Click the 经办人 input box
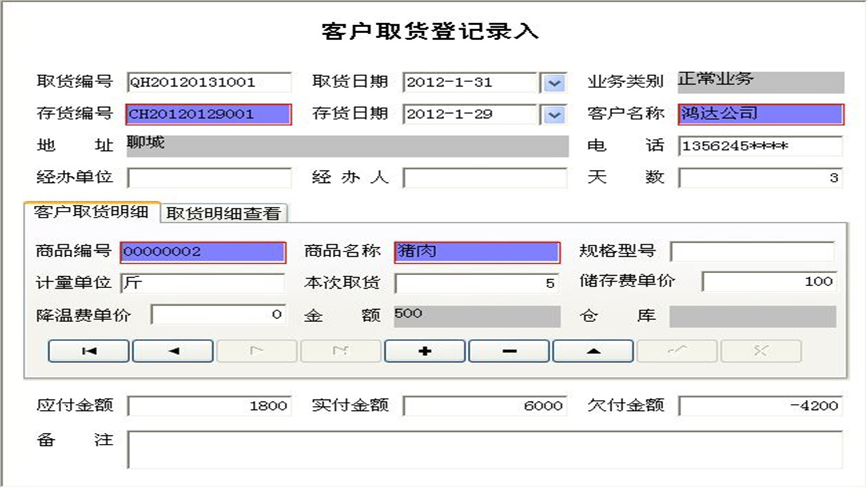 click(485, 178)
